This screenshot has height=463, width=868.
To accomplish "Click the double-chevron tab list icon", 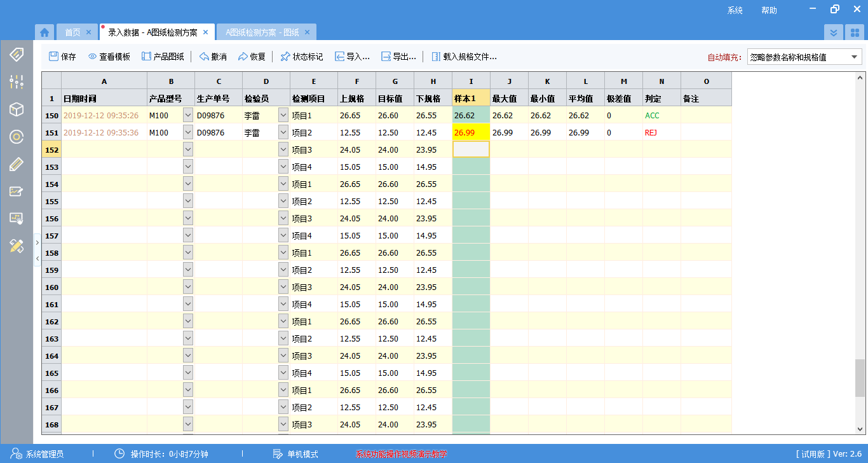I will pyautogui.click(x=834, y=32).
